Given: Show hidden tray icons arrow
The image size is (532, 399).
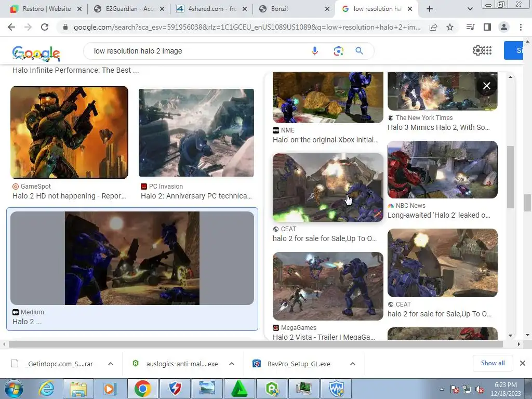Looking at the screenshot, I should (x=442, y=389).
